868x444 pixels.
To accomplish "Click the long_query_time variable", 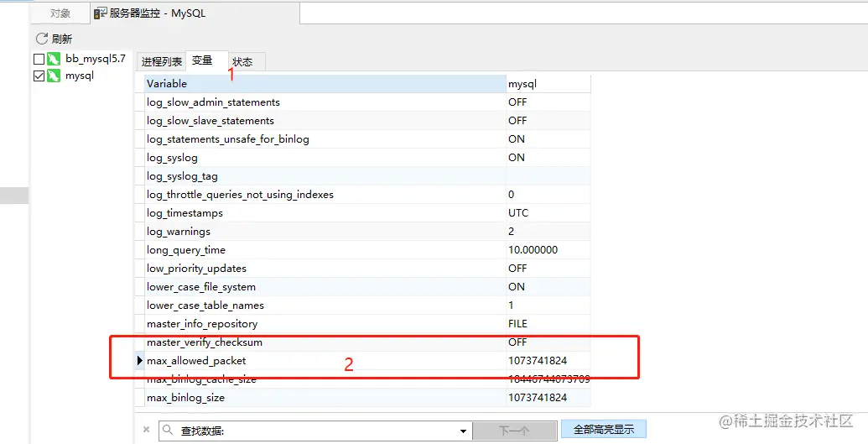I will click(186, 250).
